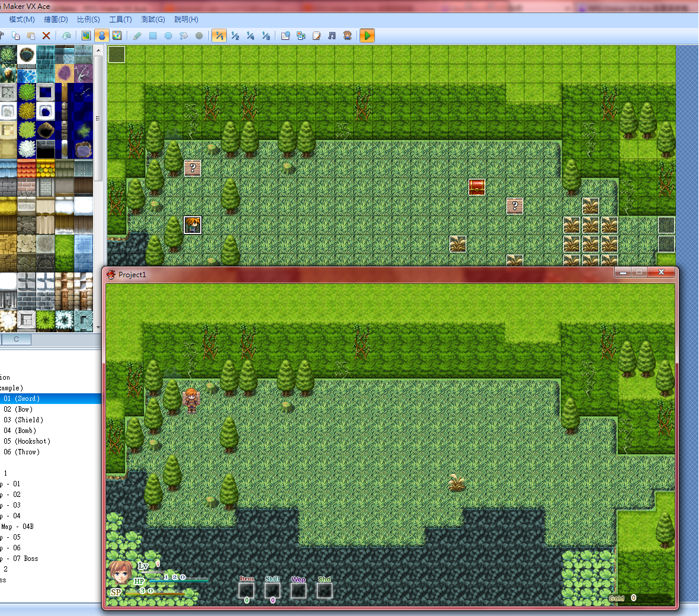Click the Undo arrow icon
Viewport: 699px width, 616px height.
66,36
